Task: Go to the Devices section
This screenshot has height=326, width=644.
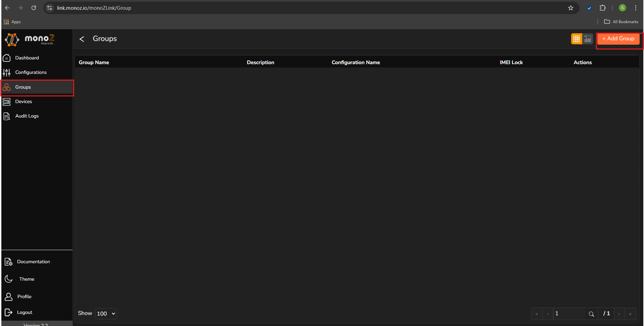Action: pos(24,101)
